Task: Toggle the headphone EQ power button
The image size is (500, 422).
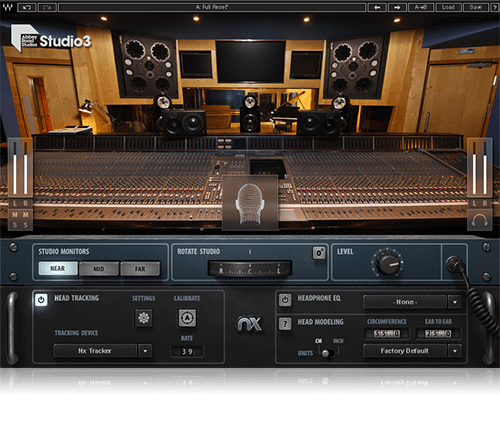Action: point(285,300)
